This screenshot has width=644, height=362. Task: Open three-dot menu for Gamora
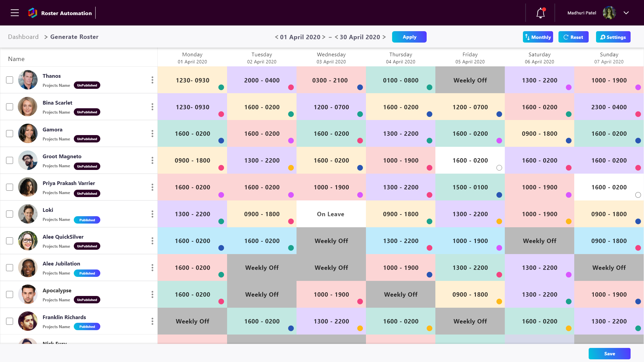tap(152, 133)
